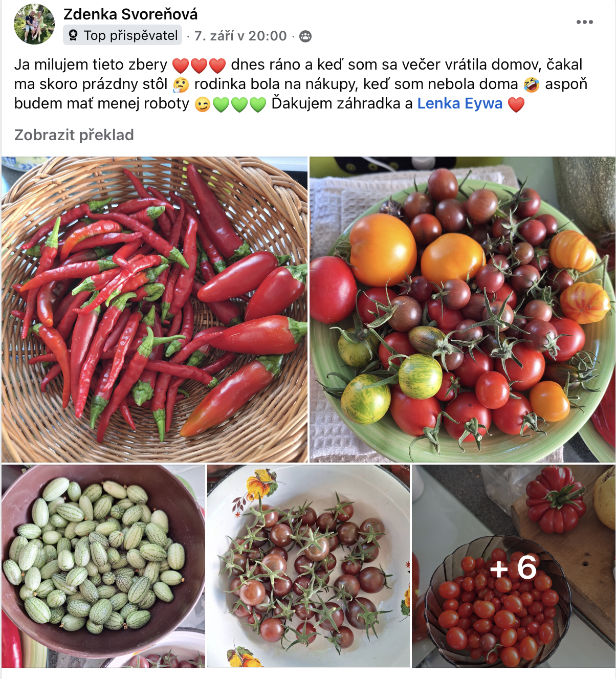Image resolution: width=616 pixels, height=679 pixels.
Task: Open the mixed tomatoes green plate photo
Action: (463, 310)
